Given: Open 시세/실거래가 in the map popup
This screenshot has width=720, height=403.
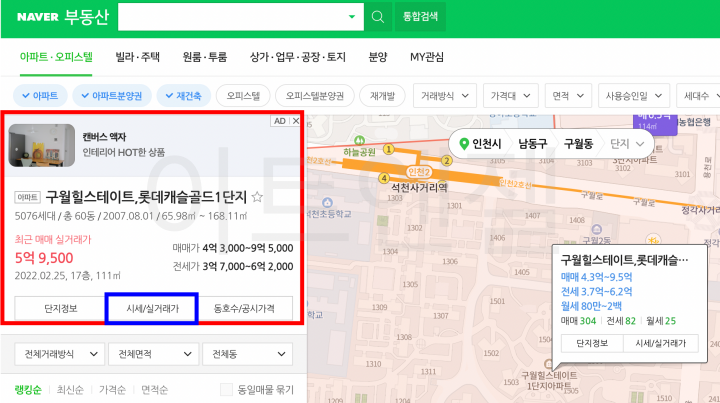Looking at the screenshot, I should click(661, 343).
